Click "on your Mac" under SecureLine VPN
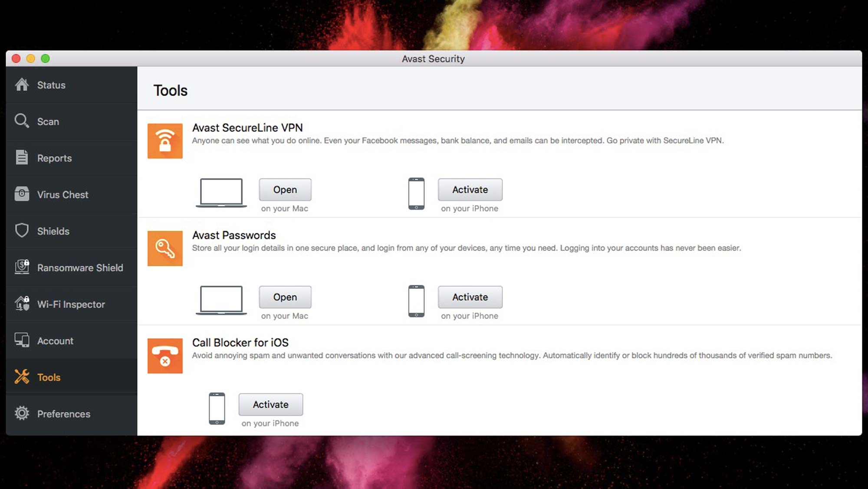The image size is (868, 489). click(285, 208)
